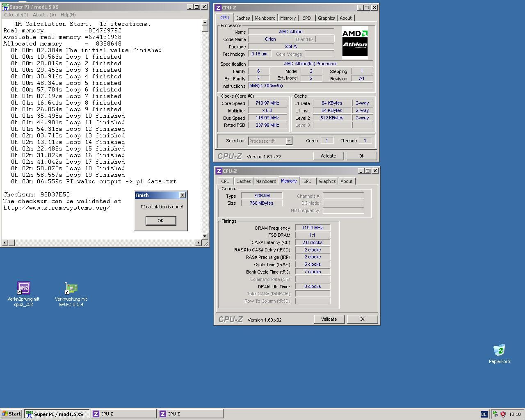Open the Start menu
Image resolution: width=525 pixels, height=420 pixels.
coord(11,414)
